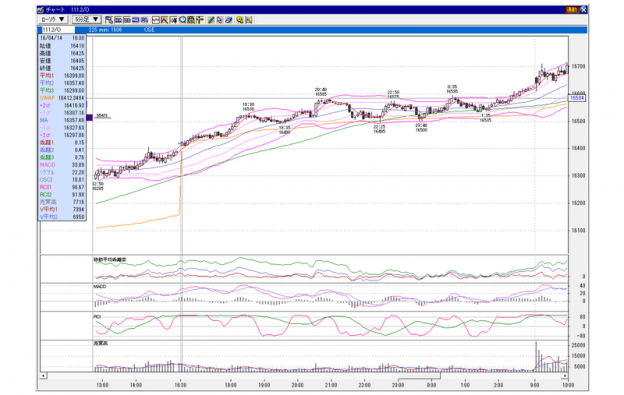Image resolution: width=624 pixels, height=395 pixels.
Task: Select the third chart layout icon
Action: (x=127, y=19)
